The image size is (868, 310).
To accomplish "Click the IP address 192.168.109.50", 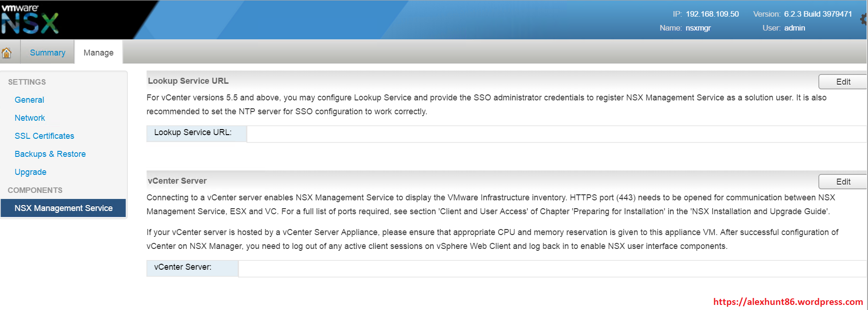I will click(712, 14).
